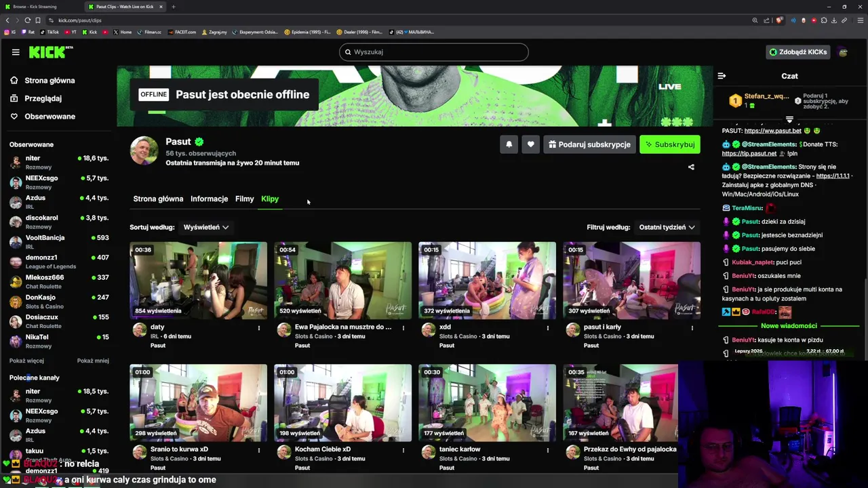Open the ww.pasut.bet chat link

tap(772, 131)
